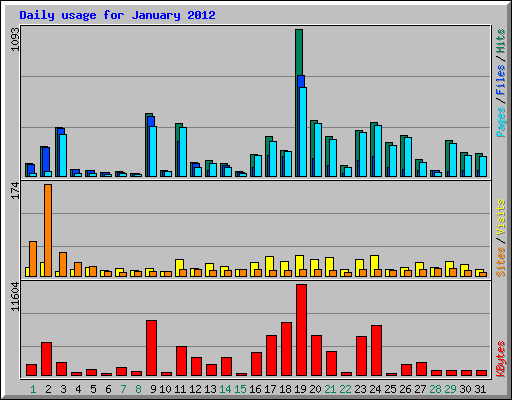The height and width of the screenshot is (400, 512).
Task: Click the green day 22 label on the x-axis
Action: pos(345,389)
